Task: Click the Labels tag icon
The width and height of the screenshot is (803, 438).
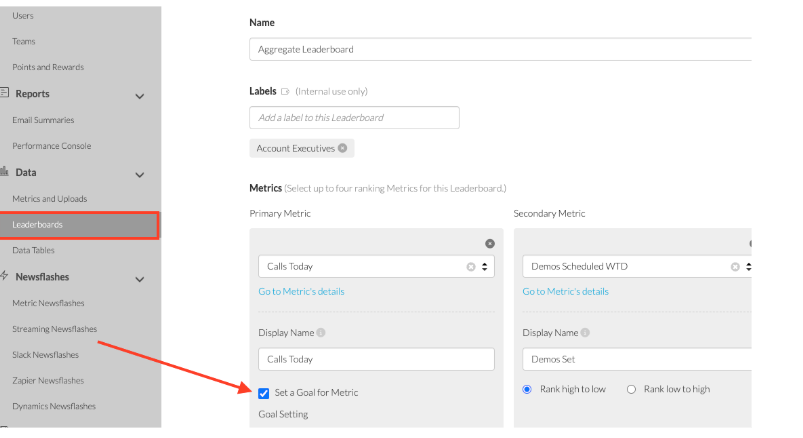Action: [x=285, y=92]
